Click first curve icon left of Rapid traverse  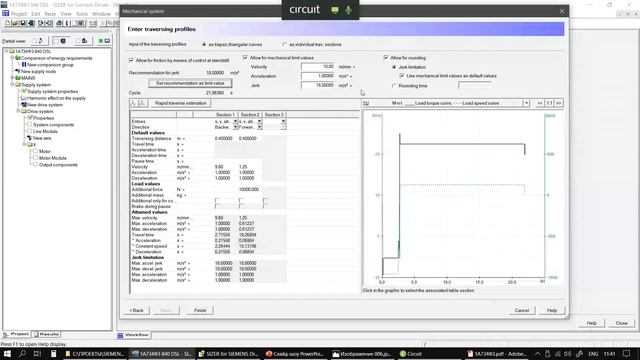[133, 103]
